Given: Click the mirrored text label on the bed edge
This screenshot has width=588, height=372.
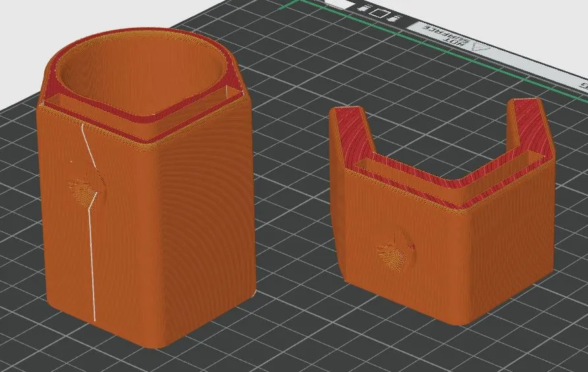Looking at the screenshot, I should [443, 36].
